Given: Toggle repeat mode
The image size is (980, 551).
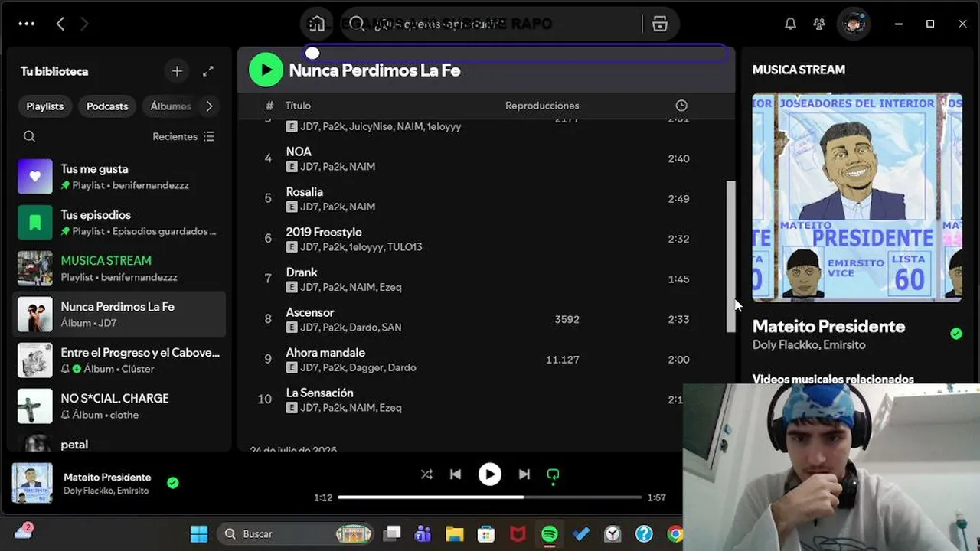Looking at the screenshot, I should 554,474.
